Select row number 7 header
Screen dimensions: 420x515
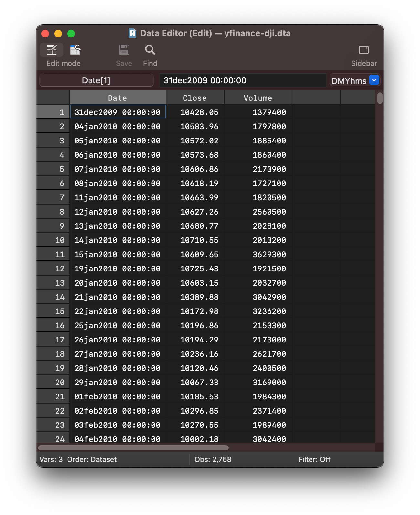click(x=53, y=197)
